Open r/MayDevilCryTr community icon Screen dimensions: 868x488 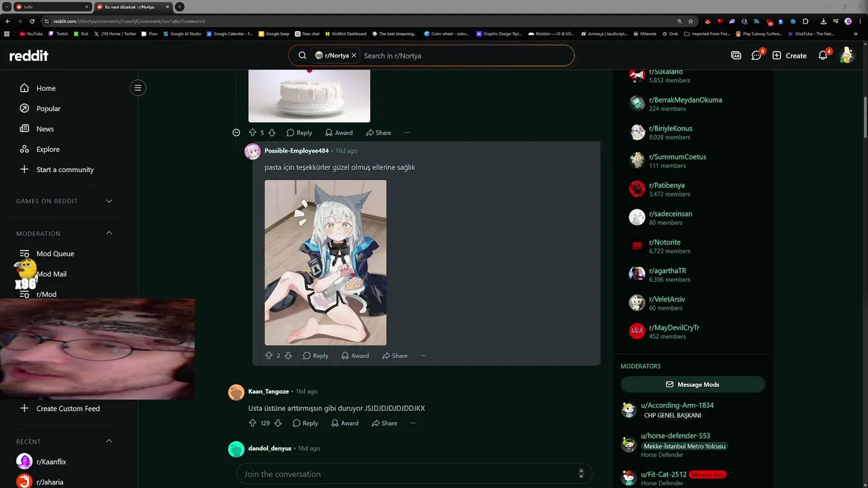click(x=637, y=331)
